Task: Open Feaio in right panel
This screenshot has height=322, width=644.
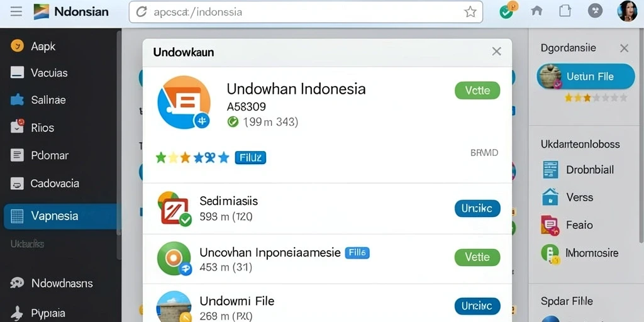Action: click(x=579, y=225)
